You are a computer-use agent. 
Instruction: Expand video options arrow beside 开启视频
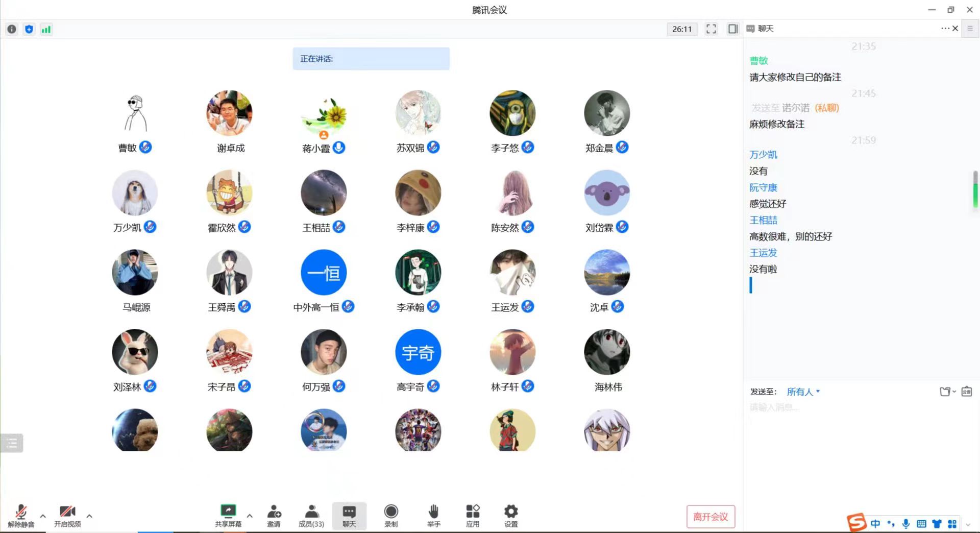point(89,516)
